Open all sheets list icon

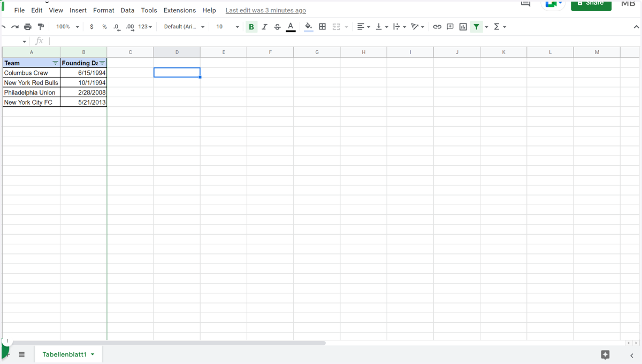21,354
